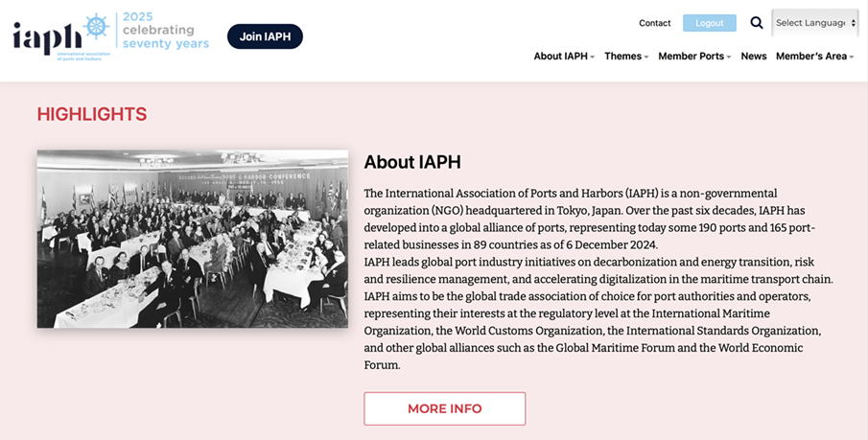
Task: Open the Contact link
Action: click(654, 23)
